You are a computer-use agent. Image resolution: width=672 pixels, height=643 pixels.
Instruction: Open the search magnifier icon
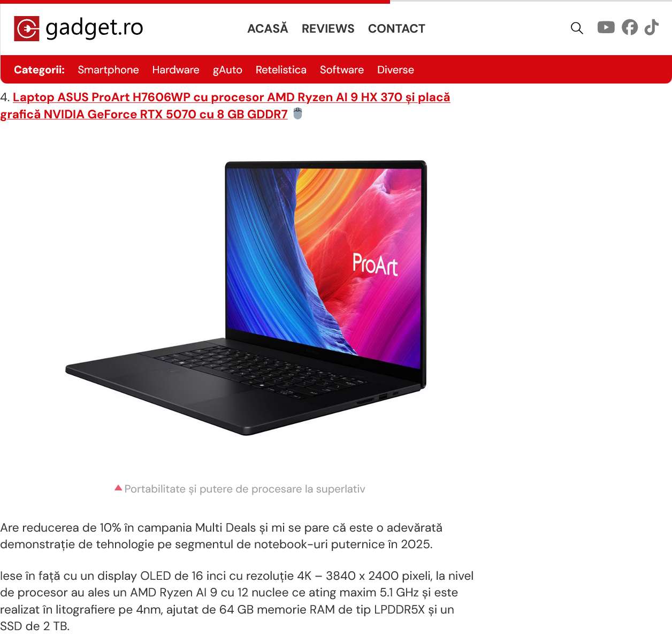(x=577, y=28)
